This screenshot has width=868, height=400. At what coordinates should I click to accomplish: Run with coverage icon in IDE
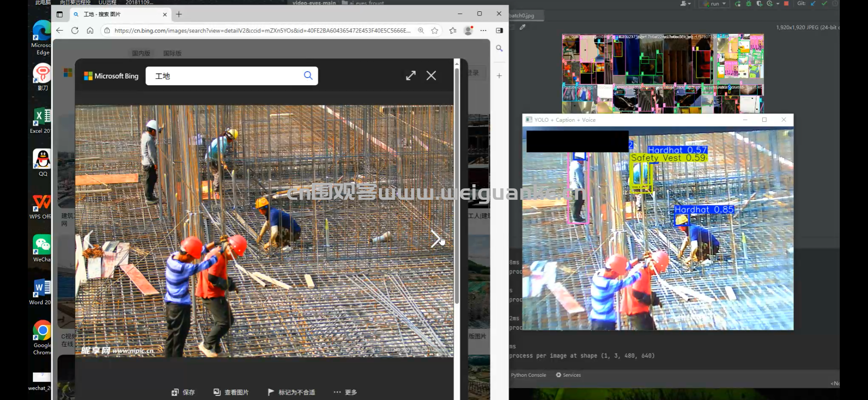click(x=759, y=4)
